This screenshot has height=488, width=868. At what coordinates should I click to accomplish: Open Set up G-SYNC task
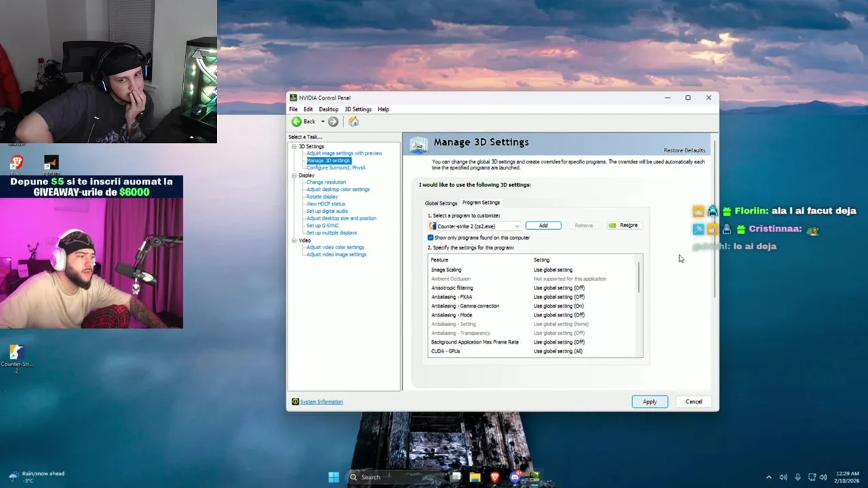click(322, 226)
